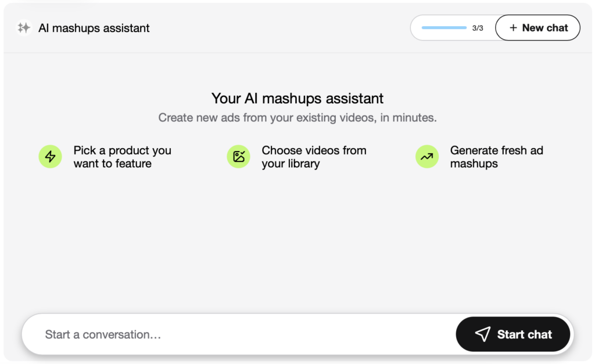Click the AI mashups assistant sparkle icon
This screenshot has width=595, height=364.
coord(23,27)
